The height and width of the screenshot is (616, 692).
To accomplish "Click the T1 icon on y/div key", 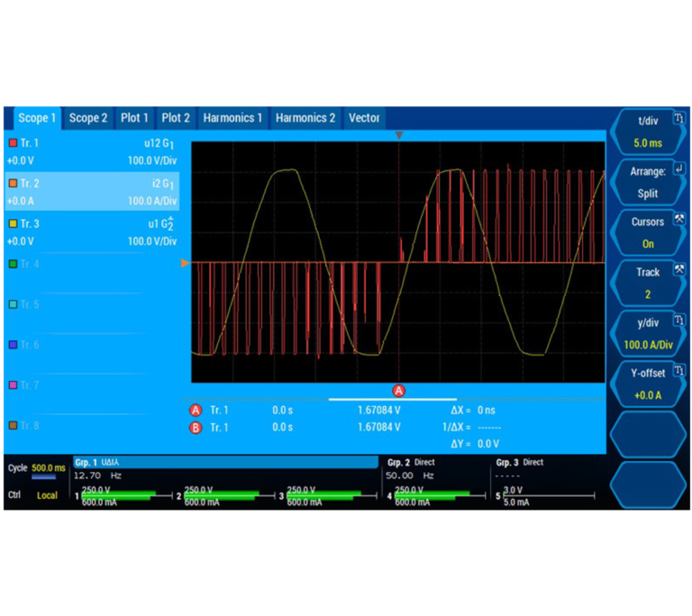I will (678, 320).
